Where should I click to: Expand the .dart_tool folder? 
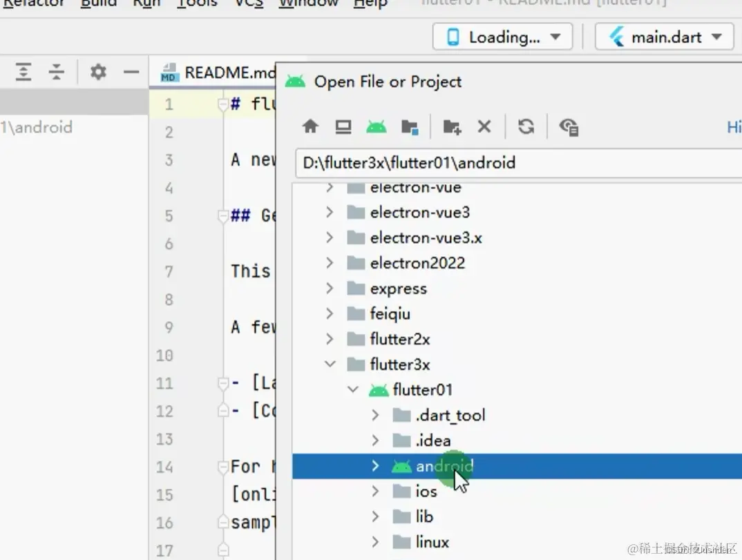coord(375,415)
